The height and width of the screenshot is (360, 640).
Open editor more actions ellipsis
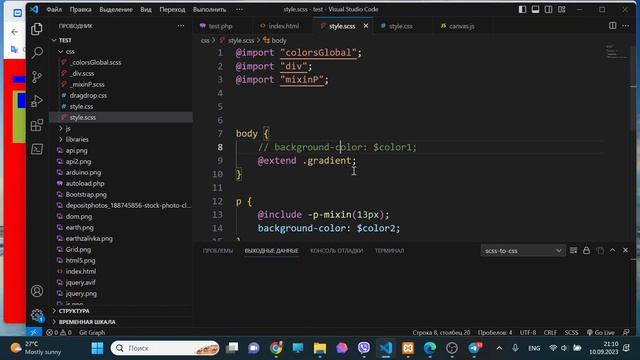[x=625, y=26]
